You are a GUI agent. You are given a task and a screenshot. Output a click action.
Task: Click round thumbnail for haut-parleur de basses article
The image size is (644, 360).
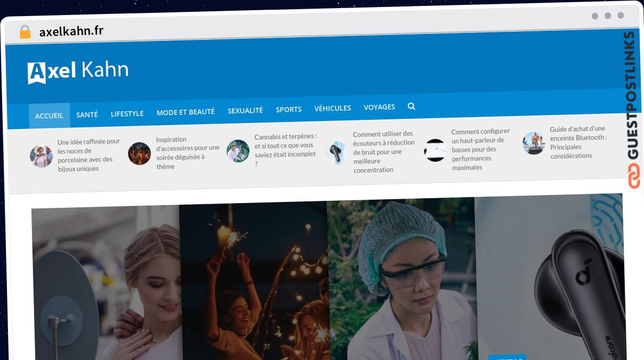tap(435, 150)
